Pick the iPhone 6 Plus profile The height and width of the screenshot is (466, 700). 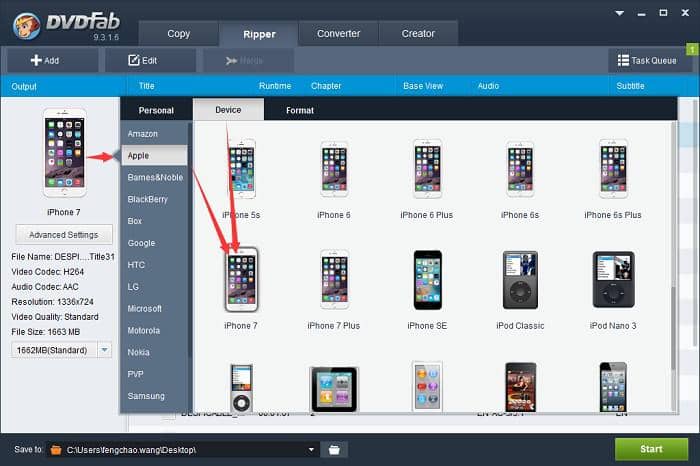(x=427, y=169)
